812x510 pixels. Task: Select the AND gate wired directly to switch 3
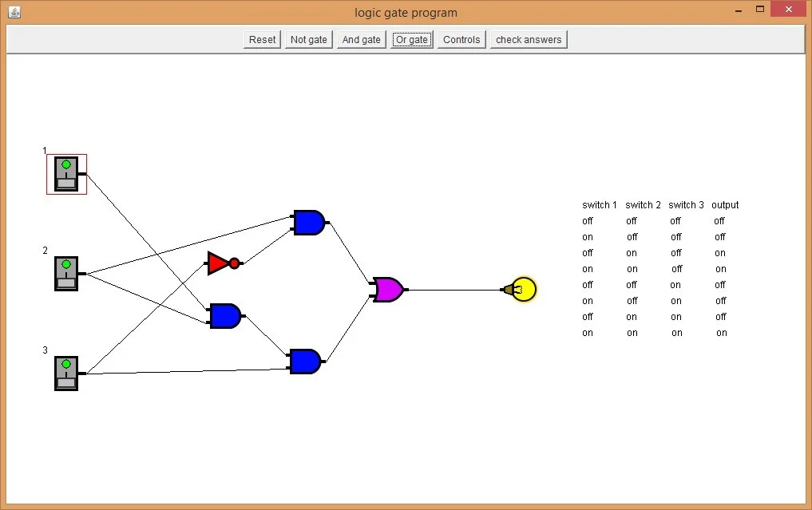(305, 362)
